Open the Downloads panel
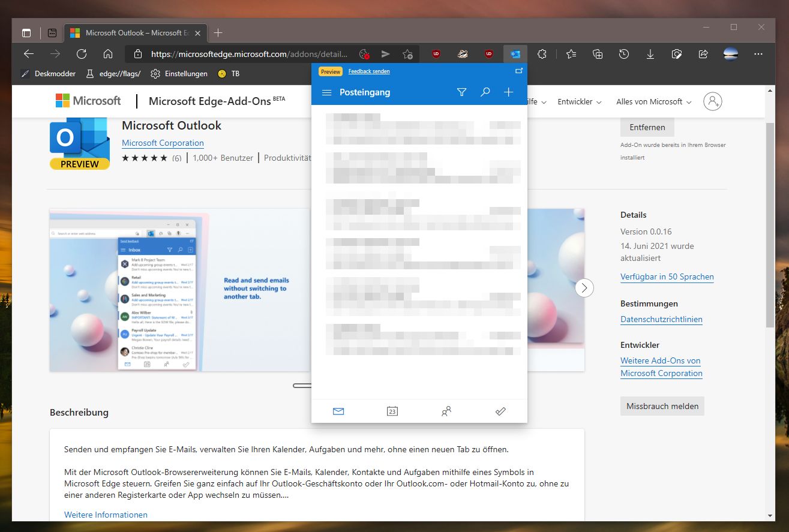The image size is (789, 532). coord(650,54)
